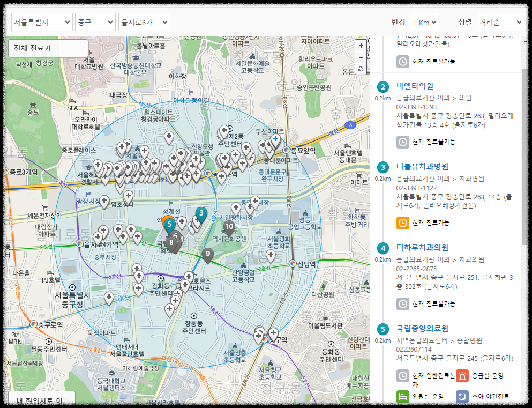
Task: Click list number badge 2
Action: (383, 87)
